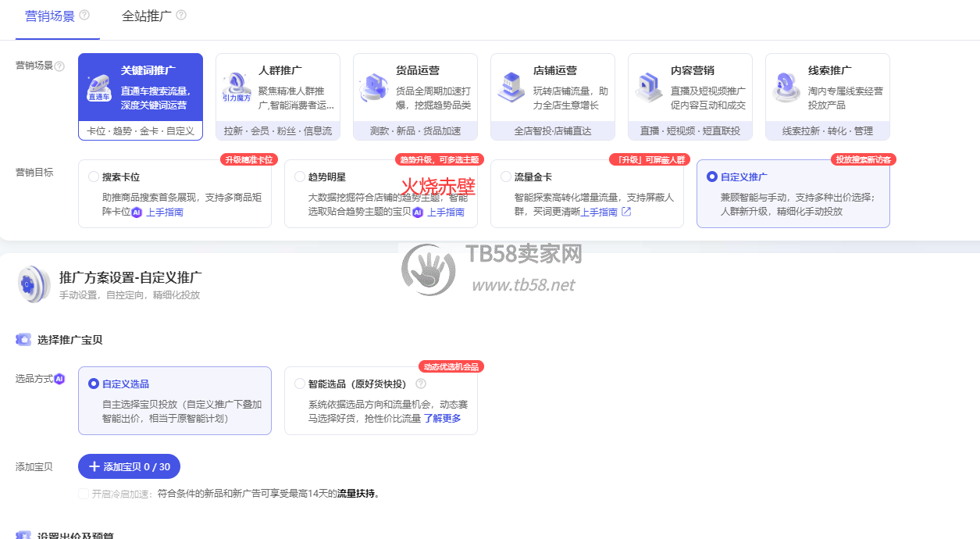Select the 店铺运营 scenario card
The height and width of the screenshot is (539, 980).
tap(553, 97)
